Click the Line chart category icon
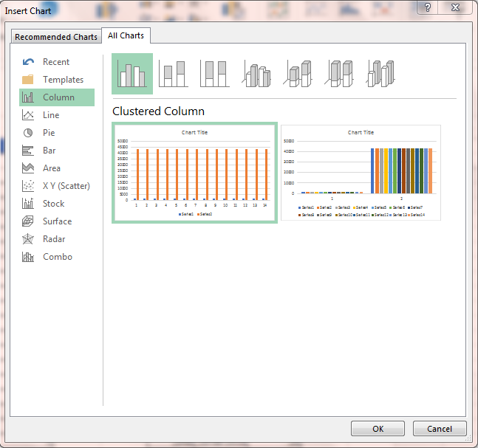The width and height of the screenshot is (478, 448). click(x=28, y=115)
